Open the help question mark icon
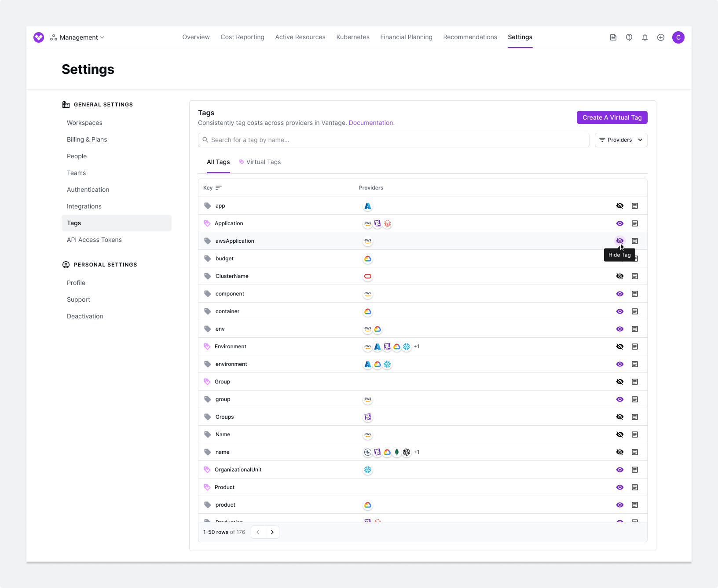The width and height of the screenshot is (718, 588). [x=629, y=37]
